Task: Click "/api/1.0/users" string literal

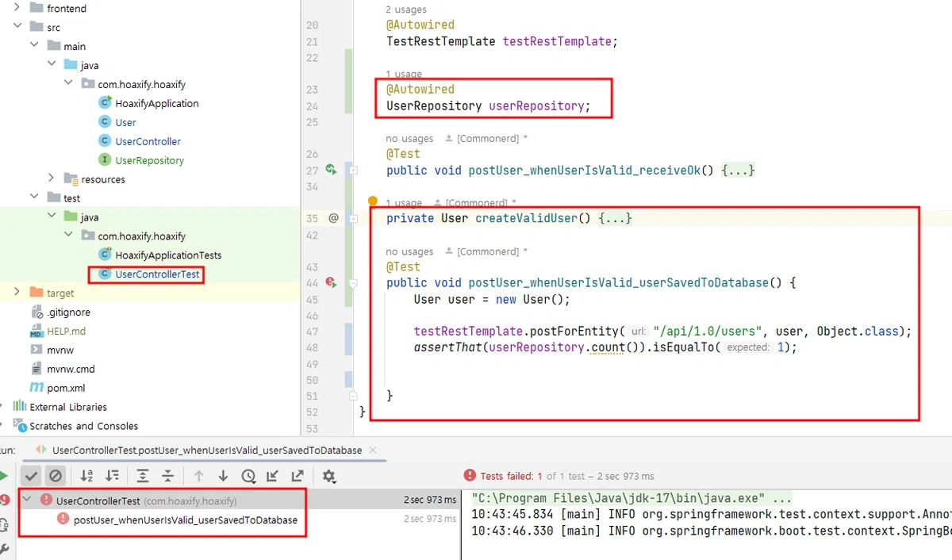Action: pos(708,332)
